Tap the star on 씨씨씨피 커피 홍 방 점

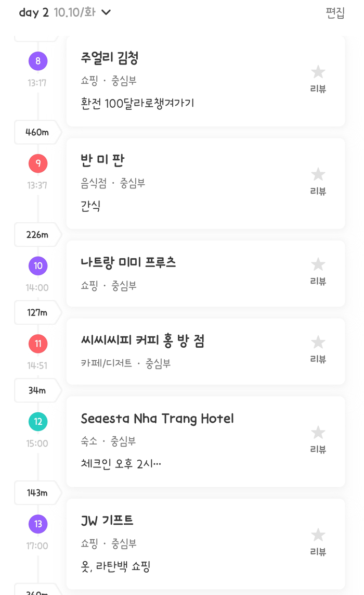[318, 343]
